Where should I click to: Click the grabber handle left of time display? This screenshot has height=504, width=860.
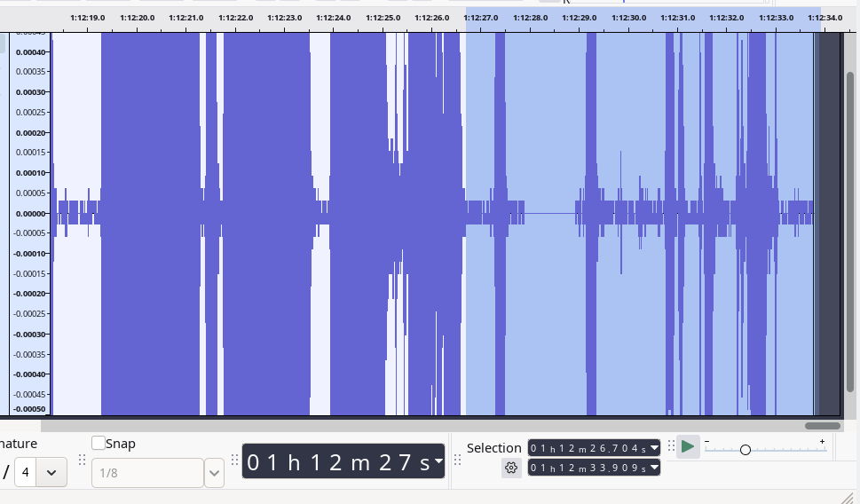point(234,460)
